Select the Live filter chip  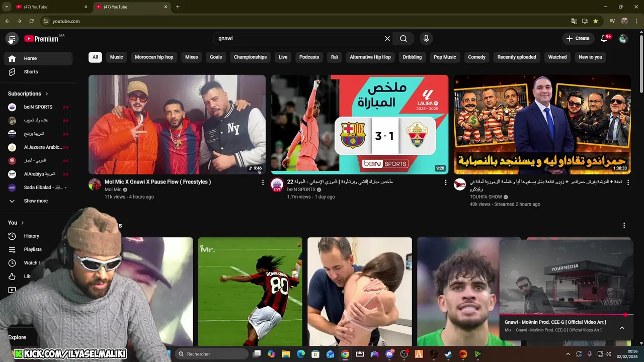[283, 57]
